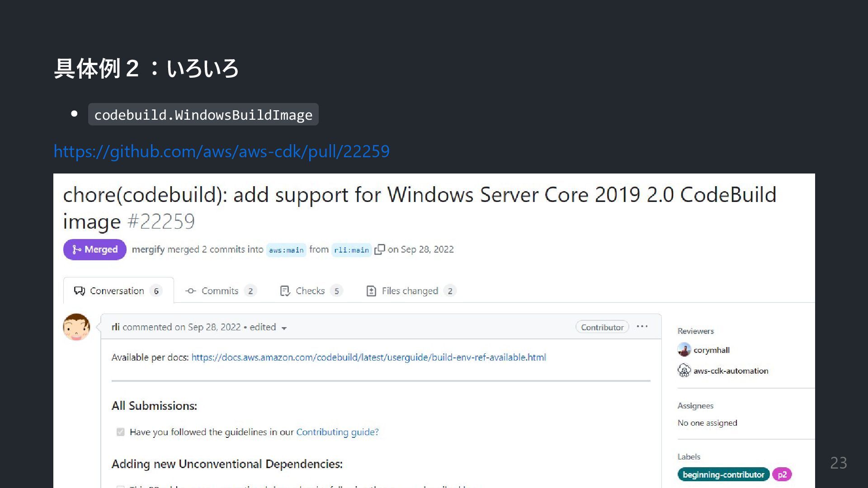Click the Reviewers sidebar heading
This screenshot has height=488, width=868.
coord(695,331)
